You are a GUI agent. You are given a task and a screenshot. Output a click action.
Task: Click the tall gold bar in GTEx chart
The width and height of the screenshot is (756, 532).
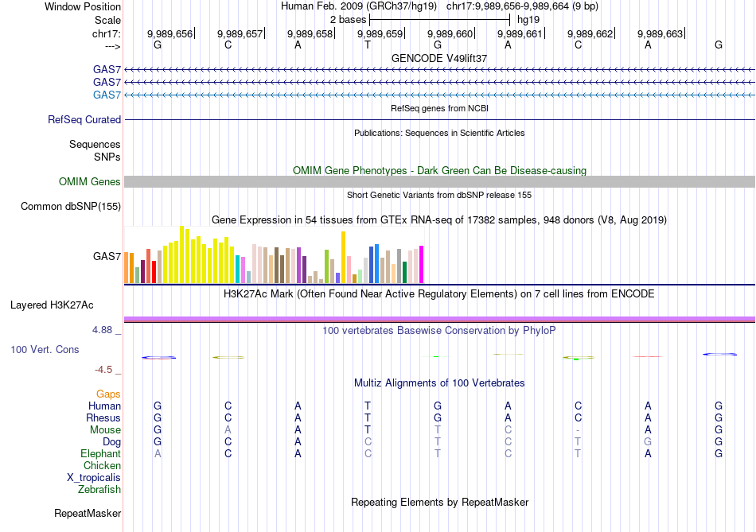[x=343, y=258]
